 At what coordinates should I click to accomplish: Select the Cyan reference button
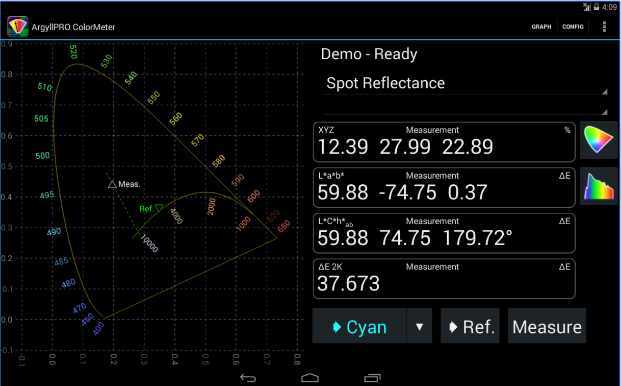click(x=359, y=326)
